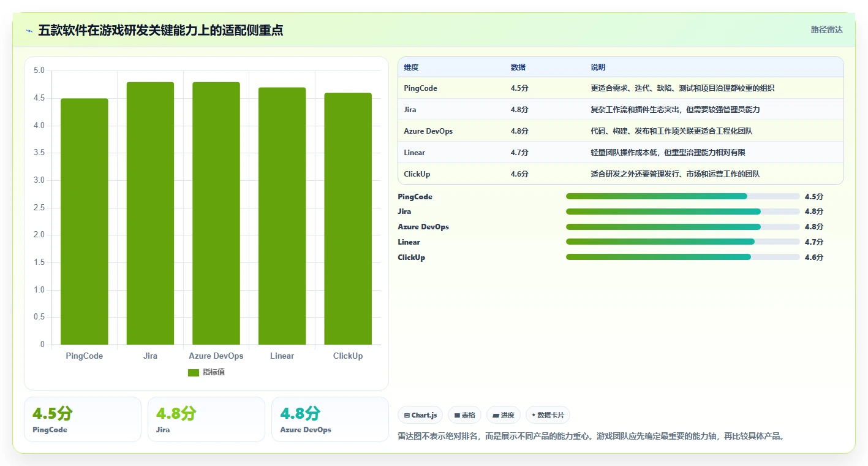Click the 4.7分 table cell for Linear

(519, 153)
